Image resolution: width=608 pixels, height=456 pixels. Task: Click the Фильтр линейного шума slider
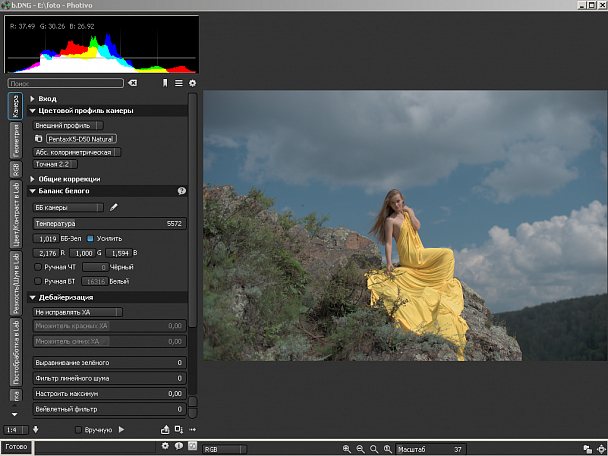tap(109, 378)
